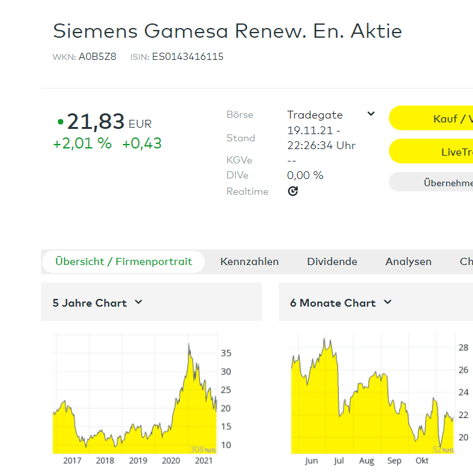Open the 6 Monate Chart period dropdown
Image resolution: width=473 pixels, height=476 pixels.
point(388,302)
